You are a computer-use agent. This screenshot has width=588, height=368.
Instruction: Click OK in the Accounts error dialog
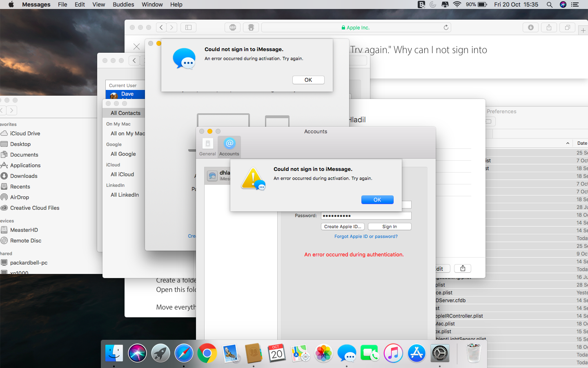pyautogui.click(x=377, y=200)
